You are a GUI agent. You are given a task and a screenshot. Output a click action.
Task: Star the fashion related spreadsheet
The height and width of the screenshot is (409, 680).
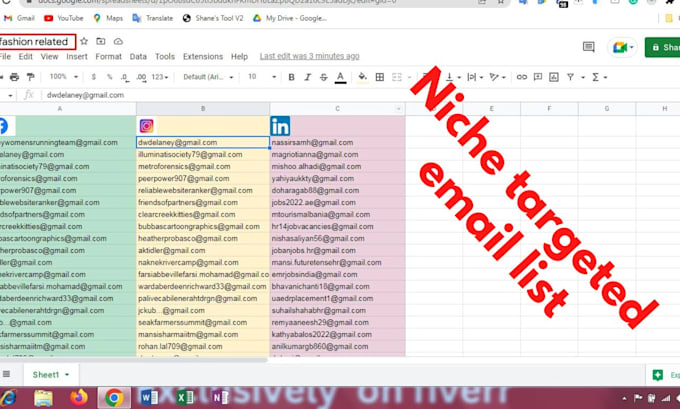pos(84,41)
